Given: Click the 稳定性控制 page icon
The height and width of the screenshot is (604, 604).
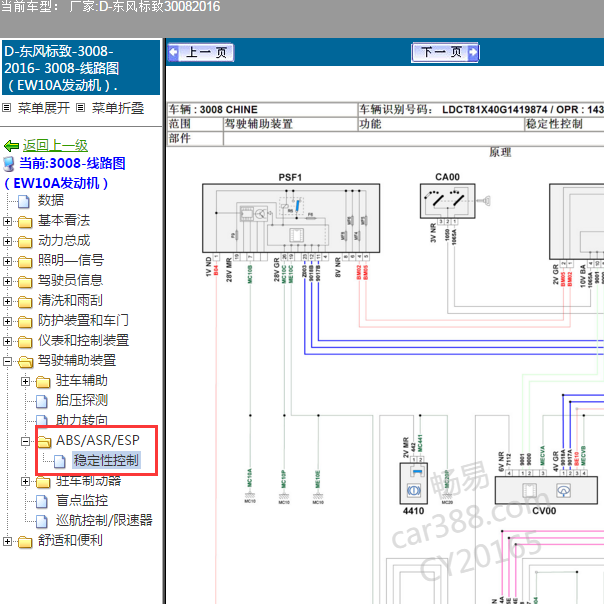Looking at the screenshot, I should pyautogui.click(x=60, y=461).
